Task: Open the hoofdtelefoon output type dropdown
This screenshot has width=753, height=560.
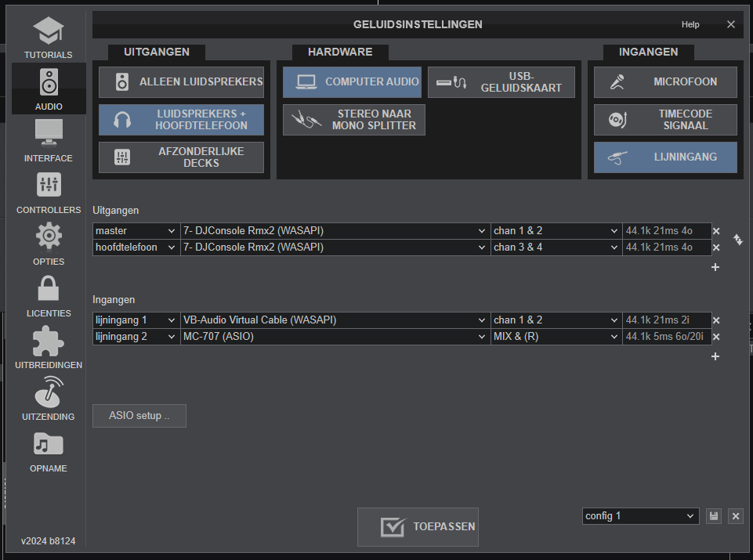Action: tap(136, 247)
